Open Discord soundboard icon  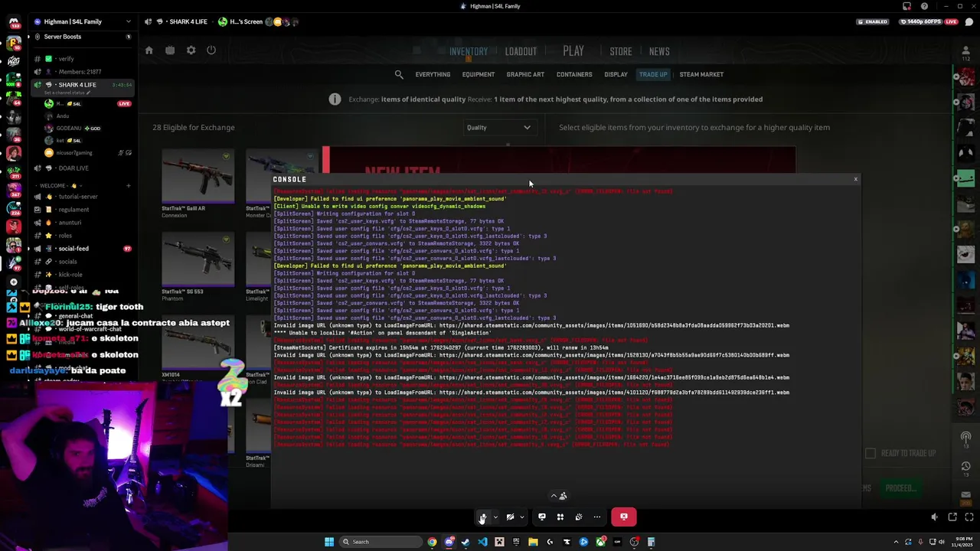[579, 517]
